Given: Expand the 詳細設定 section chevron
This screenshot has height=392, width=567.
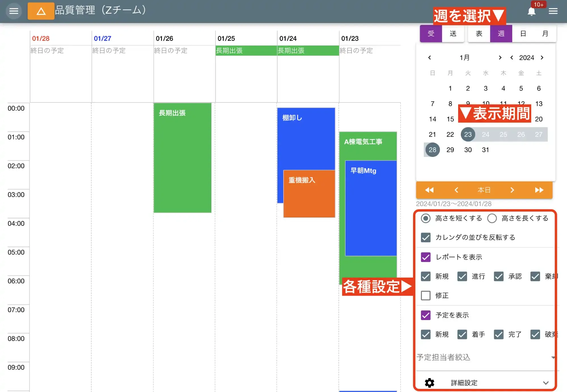Looking at the screenshot, I should coord(546,382).
